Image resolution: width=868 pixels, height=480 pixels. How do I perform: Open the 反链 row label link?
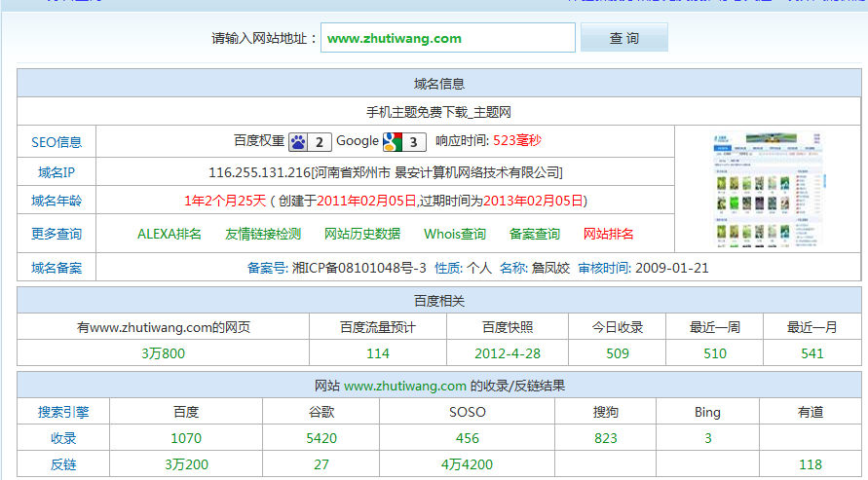tap(63, 464)
